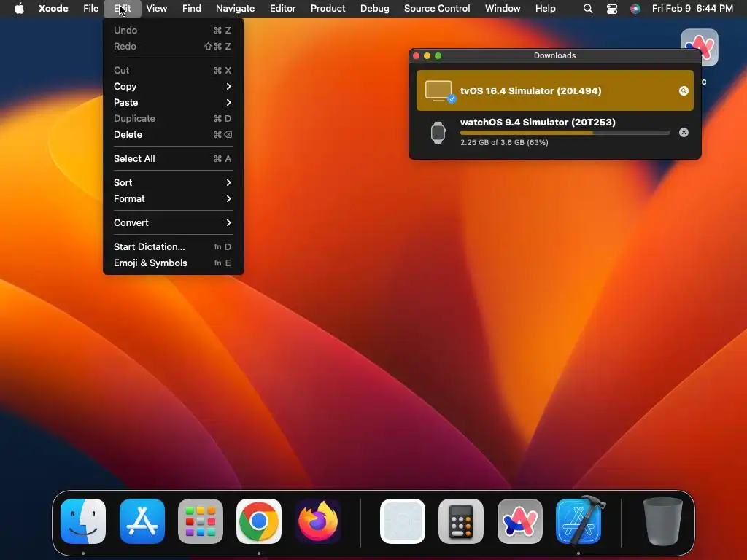Reveal tvOS 16.4 Simulator with magnifier icon
The width and height of the screenshot is (747, 560).
point(684,90)
